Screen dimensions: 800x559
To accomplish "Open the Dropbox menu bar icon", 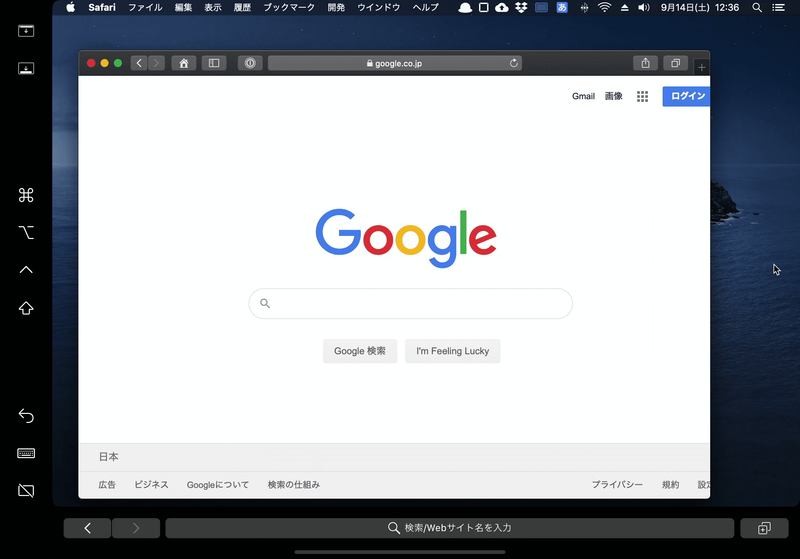I will pos(521,8).
